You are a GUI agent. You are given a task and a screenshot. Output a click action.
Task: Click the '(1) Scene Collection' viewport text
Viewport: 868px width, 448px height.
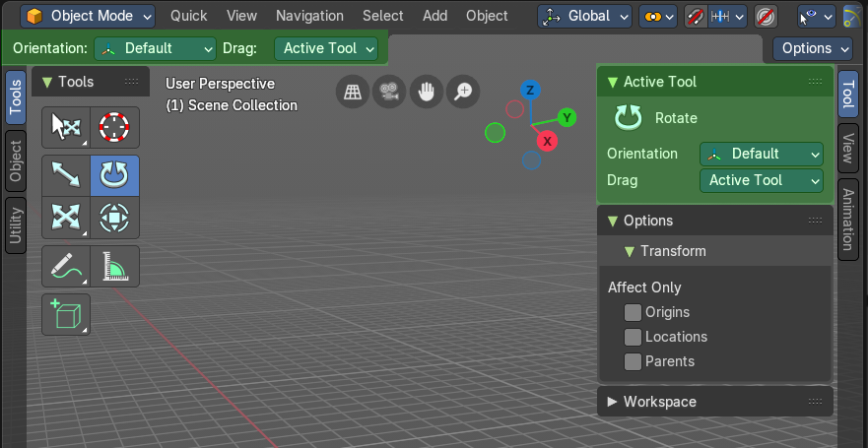point(232,105)
